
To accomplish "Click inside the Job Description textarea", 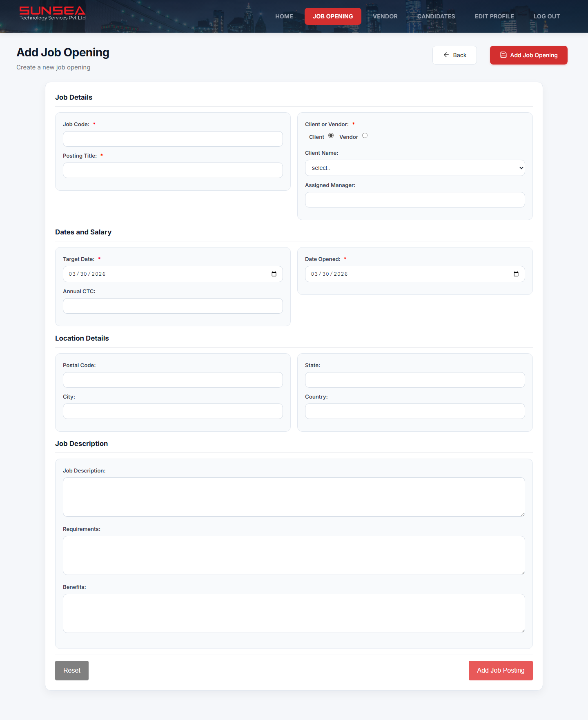I will point(294,497).
